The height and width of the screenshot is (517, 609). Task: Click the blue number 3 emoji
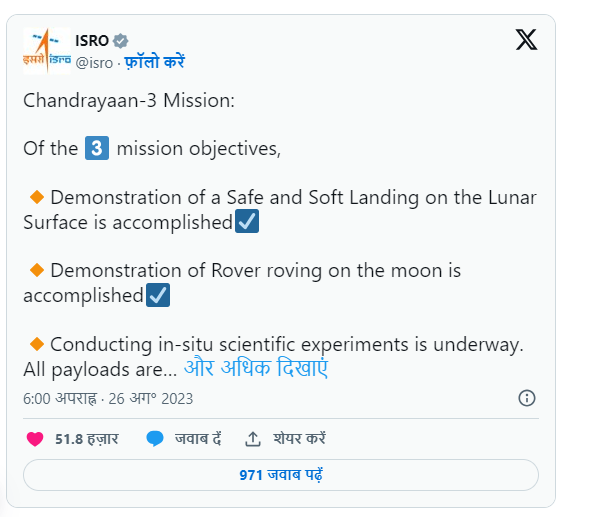click(x=97, y=148)
